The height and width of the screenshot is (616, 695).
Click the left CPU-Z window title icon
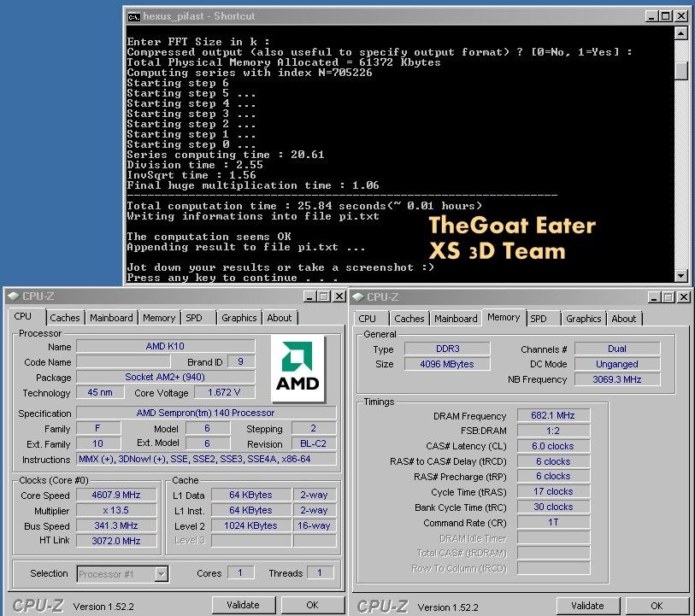click(15, 296)
